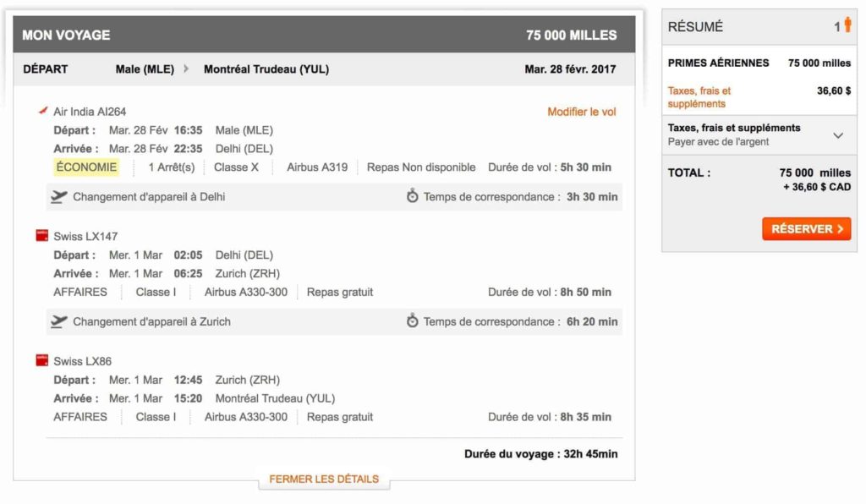Click the Mon Voyage header bar

pos(324,35)
